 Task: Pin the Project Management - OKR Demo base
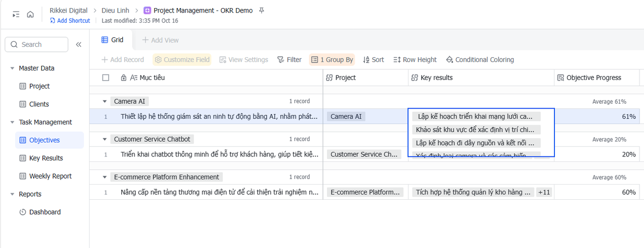261,11
